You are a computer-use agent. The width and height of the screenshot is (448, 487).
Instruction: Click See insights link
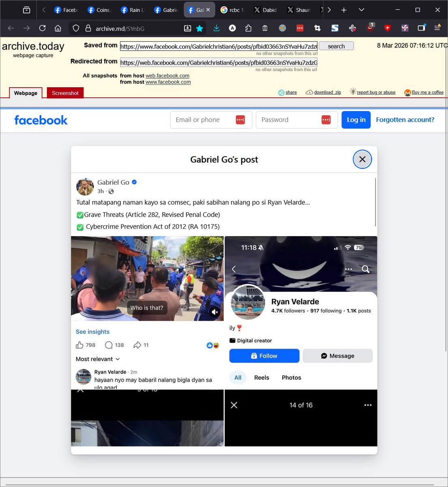click(92, 332)
